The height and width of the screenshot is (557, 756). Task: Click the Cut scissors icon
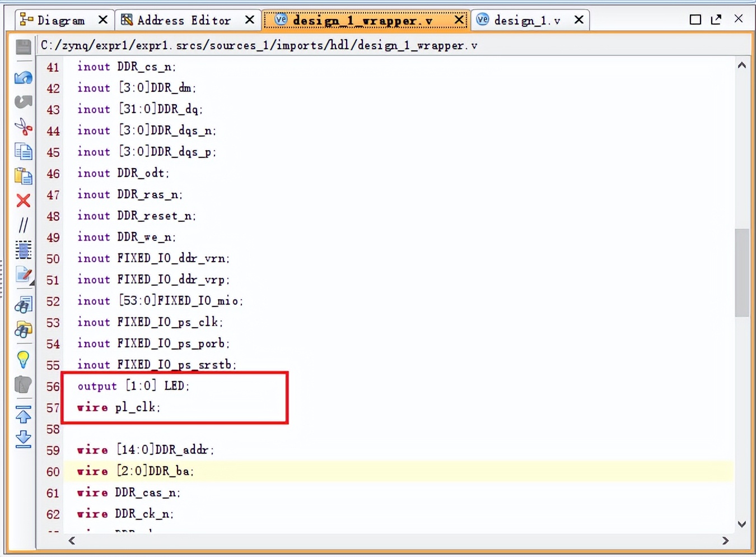(23, 127)
